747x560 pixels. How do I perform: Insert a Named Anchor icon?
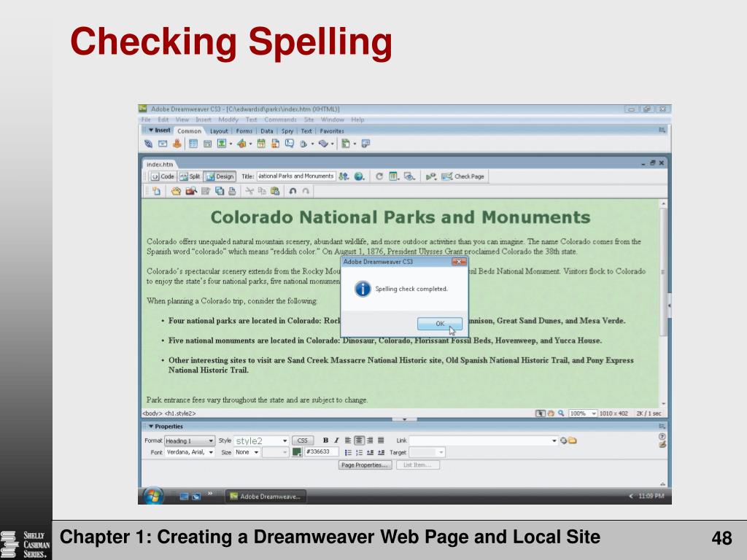click(177, 144)
